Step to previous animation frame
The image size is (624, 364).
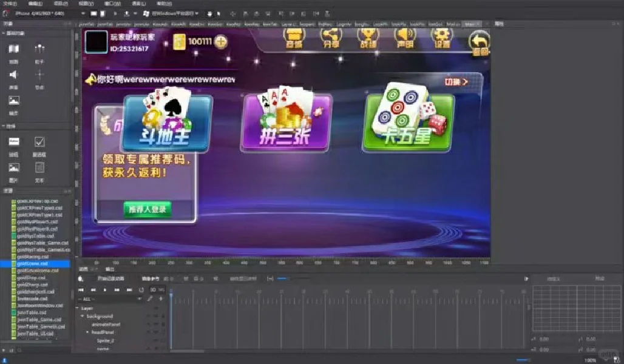coord(93,289)
